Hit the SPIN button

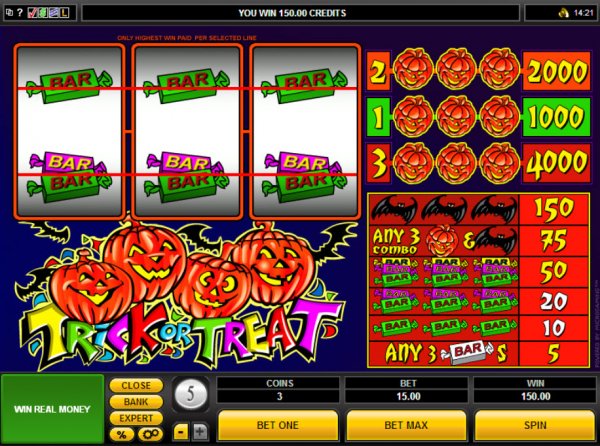click(535, 425)
